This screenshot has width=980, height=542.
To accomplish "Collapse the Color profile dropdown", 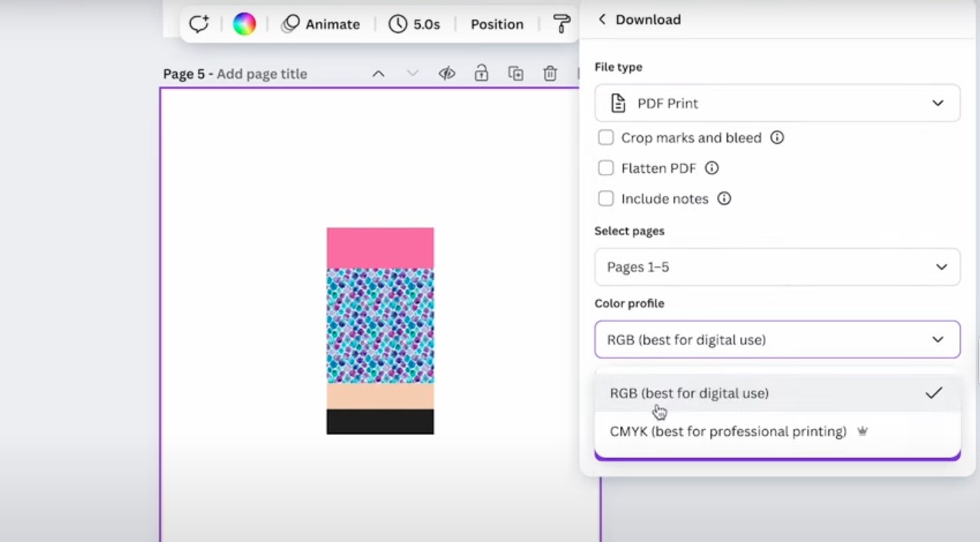I will (x=777, y=339).
